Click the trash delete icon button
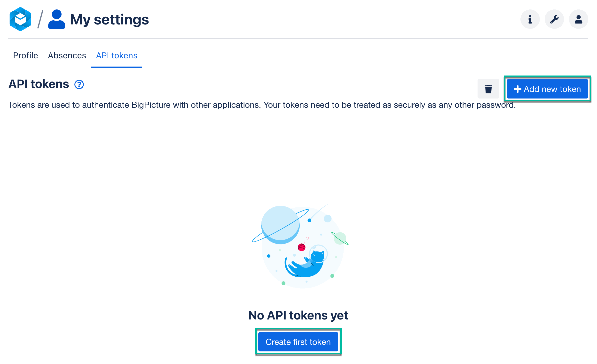597x364 pixels. click(x=488, y=89)
